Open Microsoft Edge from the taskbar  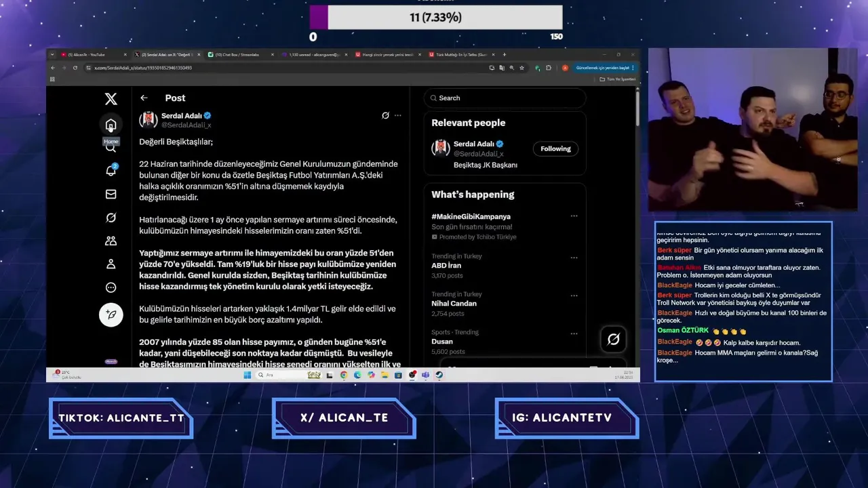[x=357, y=375]
